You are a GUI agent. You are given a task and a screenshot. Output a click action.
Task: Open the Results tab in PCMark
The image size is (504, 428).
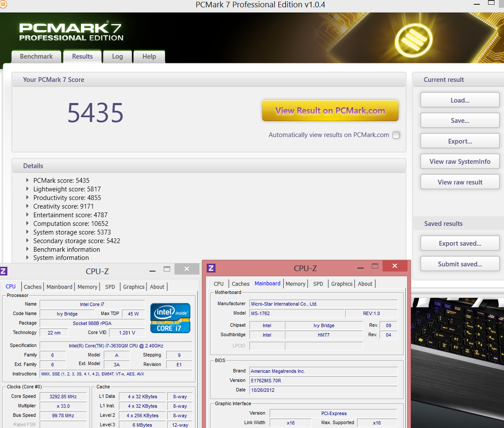click(82, 56)
